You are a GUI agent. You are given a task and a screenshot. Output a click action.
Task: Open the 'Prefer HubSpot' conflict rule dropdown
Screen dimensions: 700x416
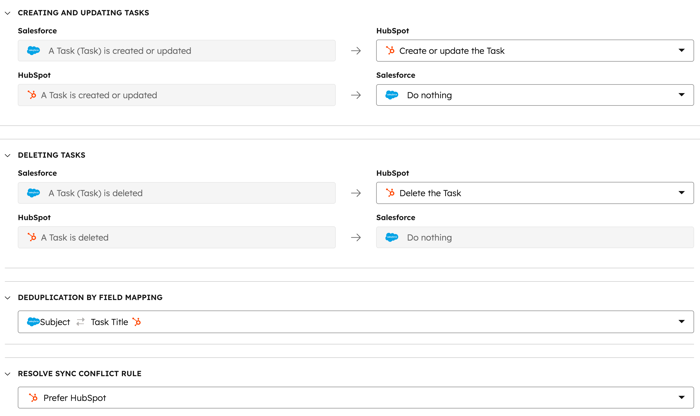coord(356,397)
